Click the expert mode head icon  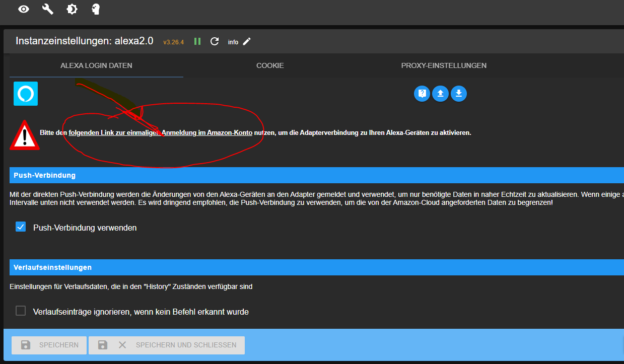96,9
